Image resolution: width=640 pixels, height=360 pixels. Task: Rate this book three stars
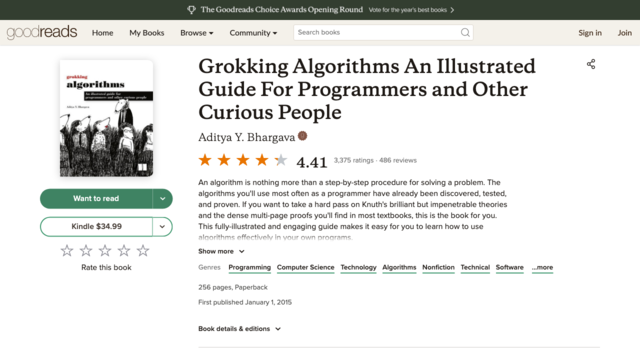click(x=105, y=251)
